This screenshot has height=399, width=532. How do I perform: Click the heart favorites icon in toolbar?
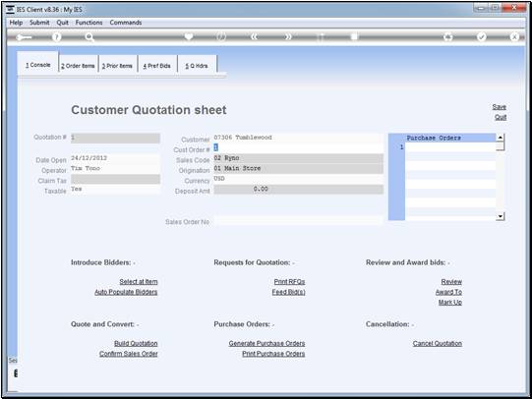[189, 36]
